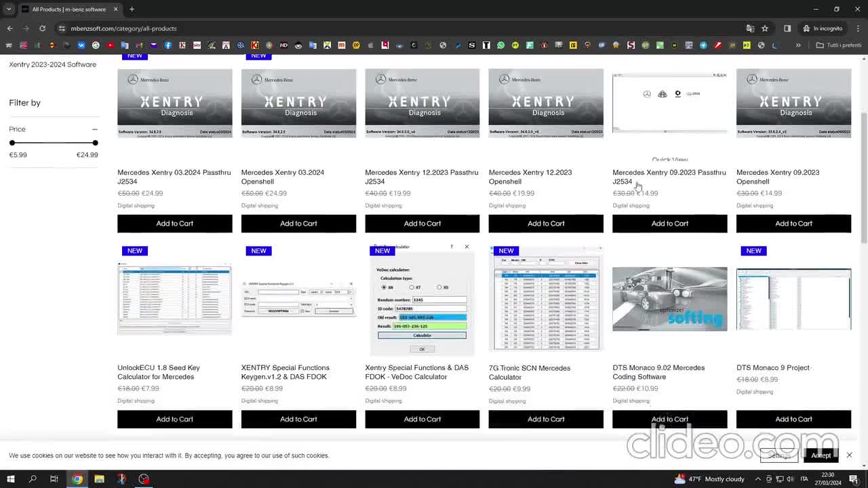
Task: Open File Explorer from the taskbar
Action: click(99, 479)
